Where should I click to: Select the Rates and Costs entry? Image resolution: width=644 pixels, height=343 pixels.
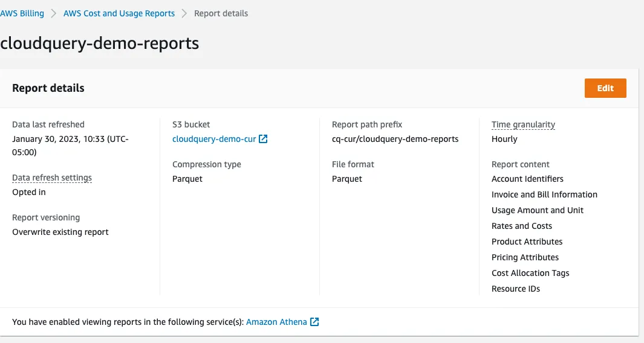522,226
